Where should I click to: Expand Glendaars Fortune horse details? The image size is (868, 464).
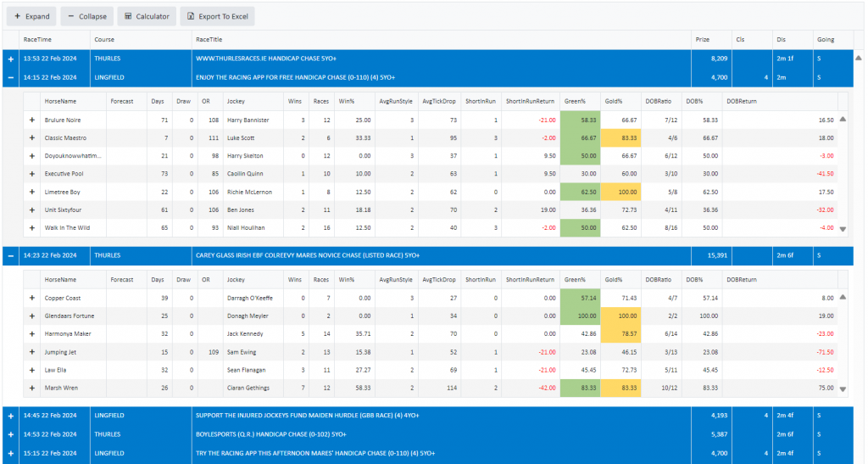pos(32,316)
